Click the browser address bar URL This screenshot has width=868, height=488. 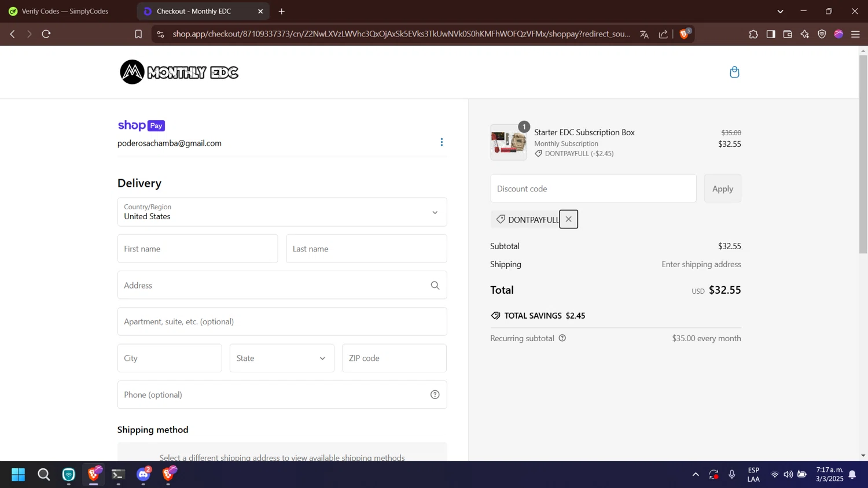point(402,34)
